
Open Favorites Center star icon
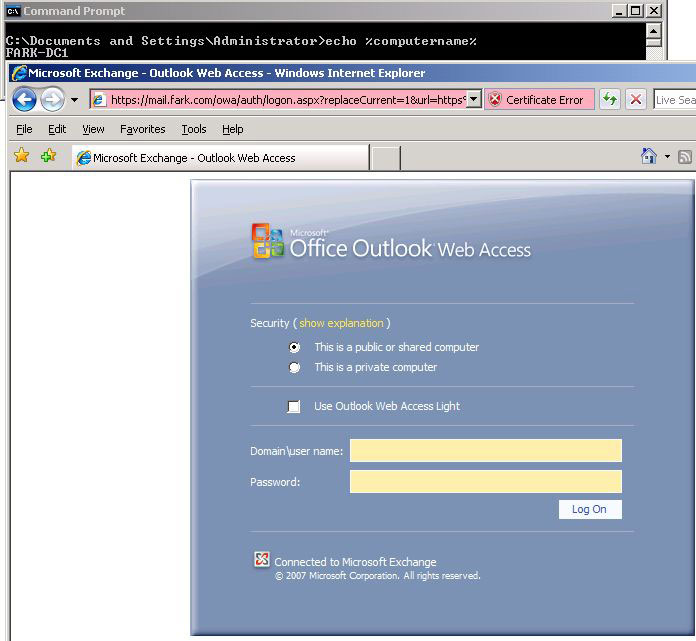click(21, 156)
